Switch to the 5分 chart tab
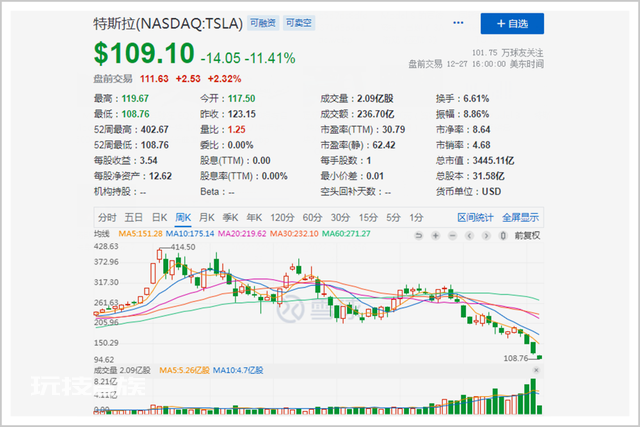640x427 pixels. [393, 218]
